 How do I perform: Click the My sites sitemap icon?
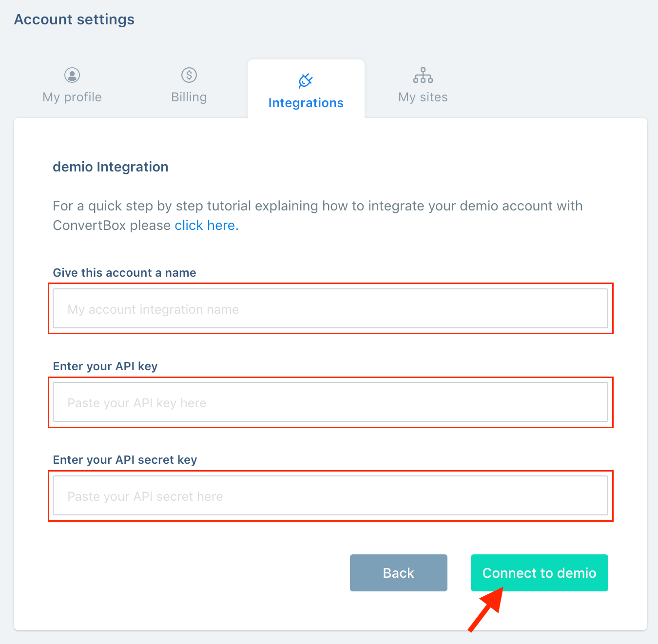[x=423, y=75]
